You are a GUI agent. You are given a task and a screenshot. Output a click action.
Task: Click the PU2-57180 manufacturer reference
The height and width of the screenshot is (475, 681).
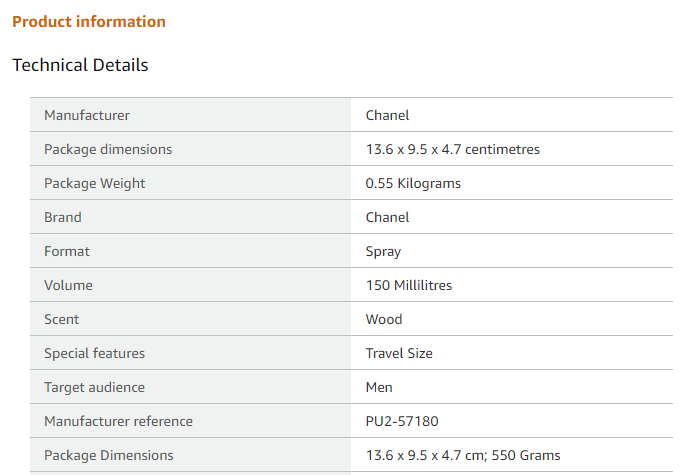point(402,421)
